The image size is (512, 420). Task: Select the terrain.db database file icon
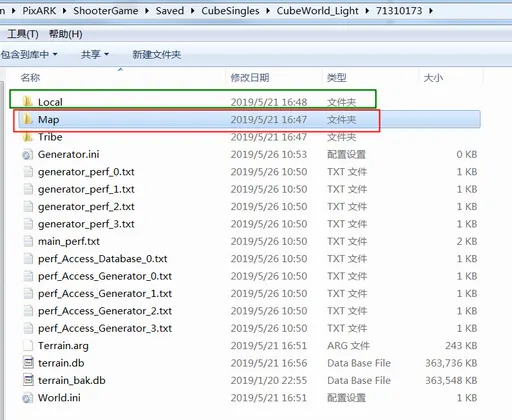(28, 363)
